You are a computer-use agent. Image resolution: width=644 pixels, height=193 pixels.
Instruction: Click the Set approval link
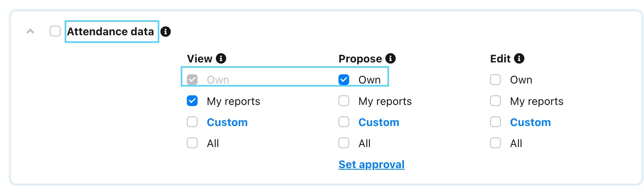click(371, 164)
